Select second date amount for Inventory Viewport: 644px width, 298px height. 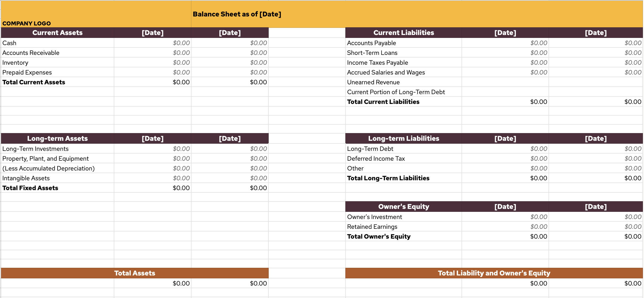258,63
